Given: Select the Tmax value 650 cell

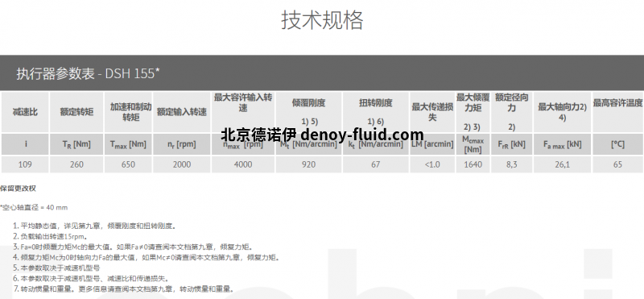Looking at the screenshot, I should (x=128, y=164).
